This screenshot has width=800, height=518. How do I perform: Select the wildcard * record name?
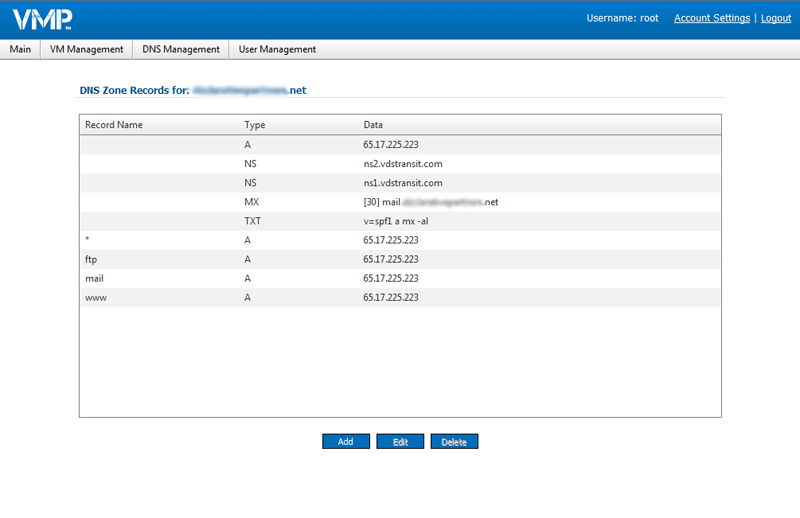click(87, 240)
